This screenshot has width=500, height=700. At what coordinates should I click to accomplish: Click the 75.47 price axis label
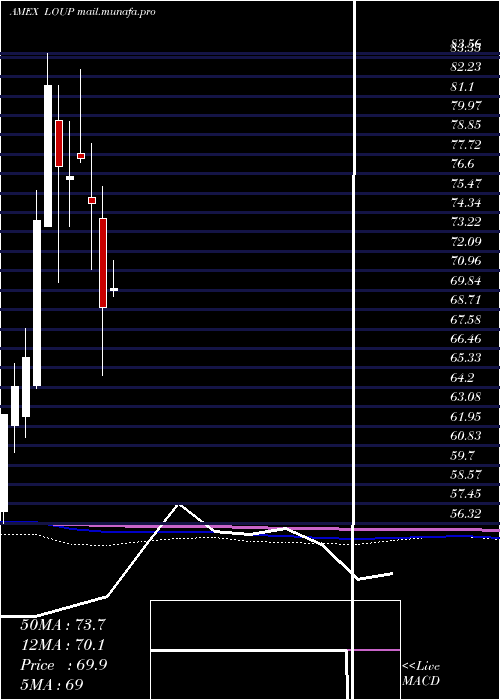(466, 183)
